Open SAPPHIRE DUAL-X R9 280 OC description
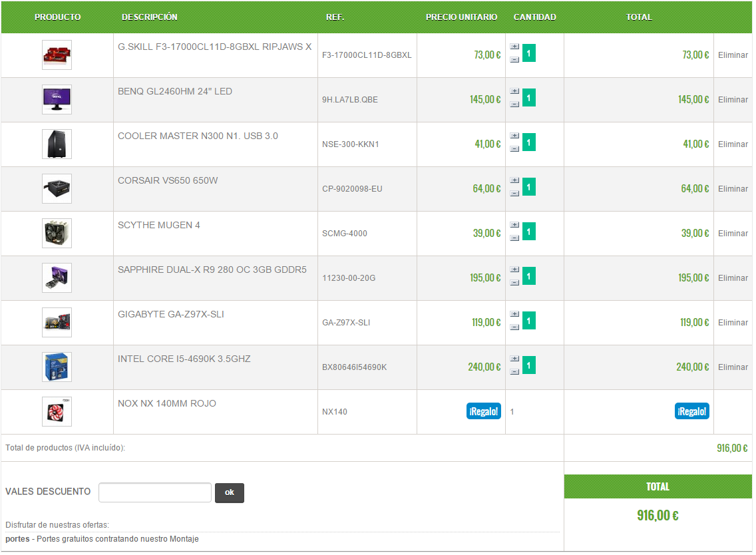756x555 pixels. (212, 270)
